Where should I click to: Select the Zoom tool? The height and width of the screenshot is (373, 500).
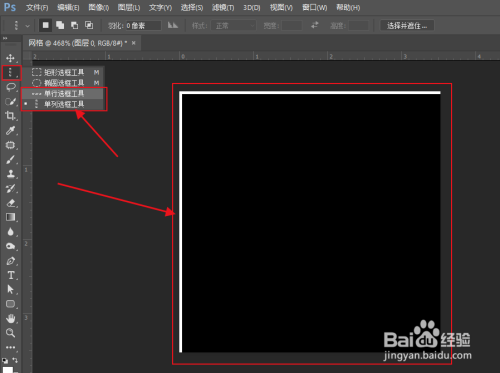[x=10, y=333]
